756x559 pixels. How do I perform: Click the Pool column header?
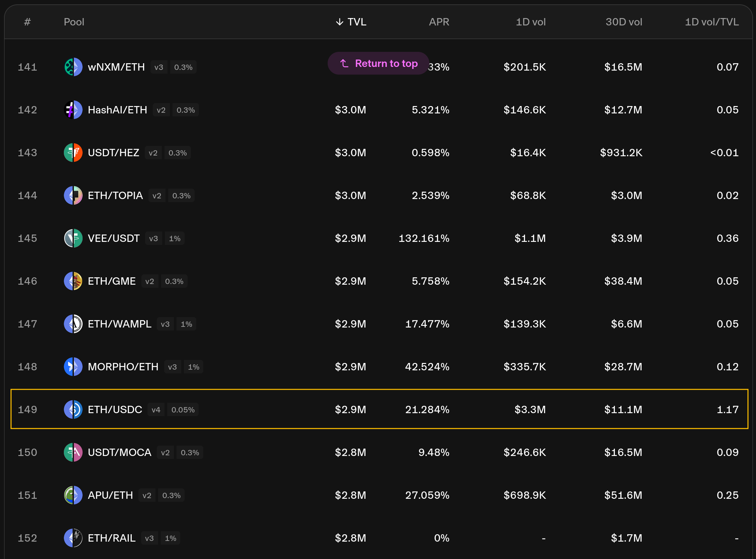(x=74, y=22)
